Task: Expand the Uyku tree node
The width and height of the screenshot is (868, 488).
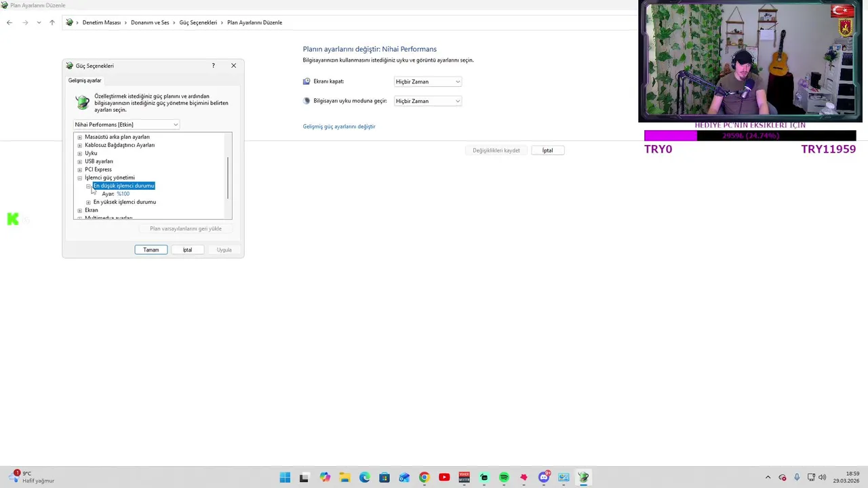Action: (79, 153)
